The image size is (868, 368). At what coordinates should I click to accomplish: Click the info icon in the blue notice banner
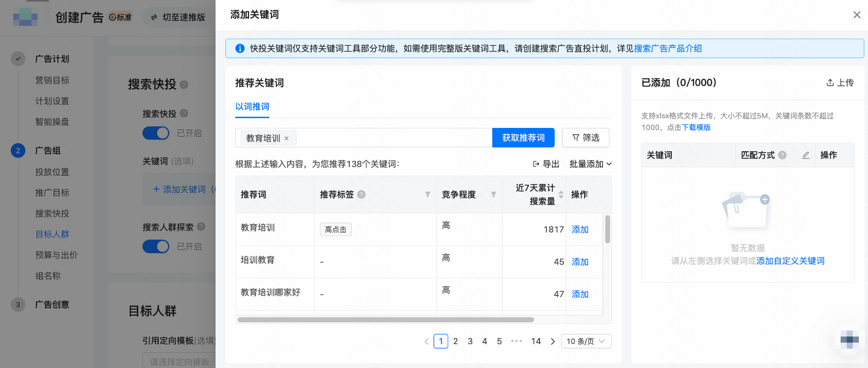pos(240,48)
